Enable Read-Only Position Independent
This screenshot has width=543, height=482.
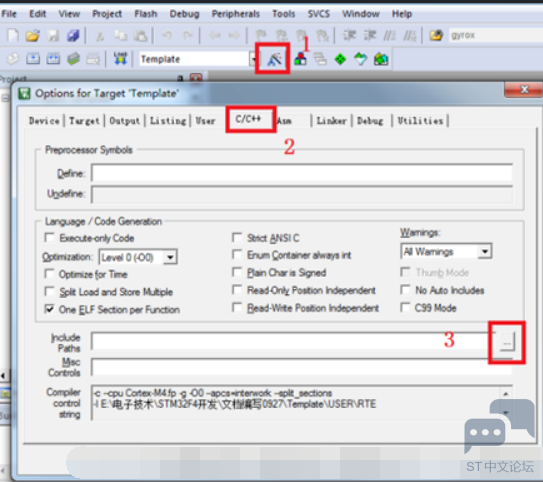(x=237, y=289)
